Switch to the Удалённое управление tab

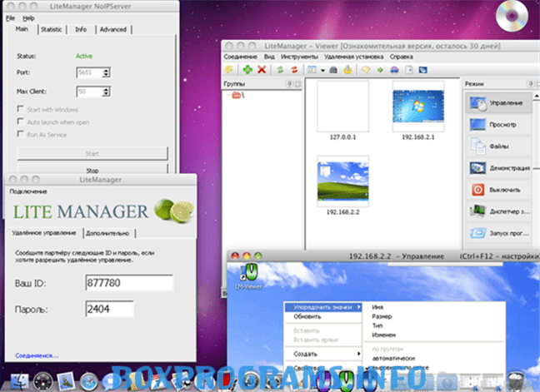[43, 233]
